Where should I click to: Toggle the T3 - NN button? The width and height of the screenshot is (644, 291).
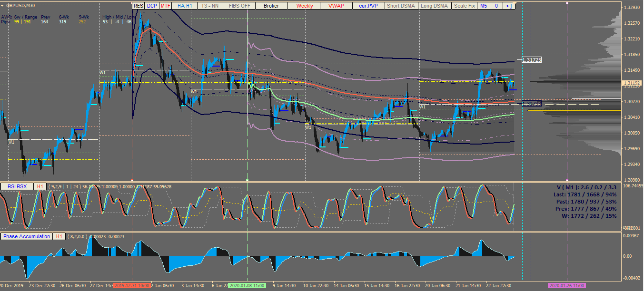[209, 6]
